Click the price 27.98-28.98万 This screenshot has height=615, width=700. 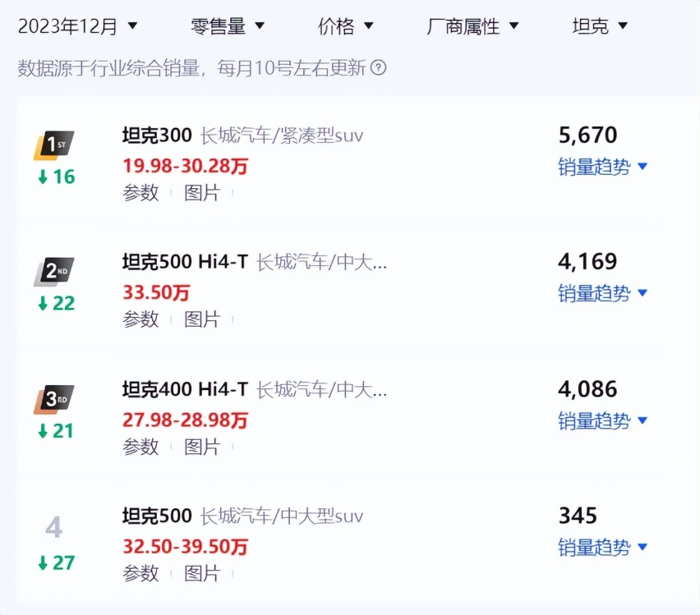coord(185,420)
